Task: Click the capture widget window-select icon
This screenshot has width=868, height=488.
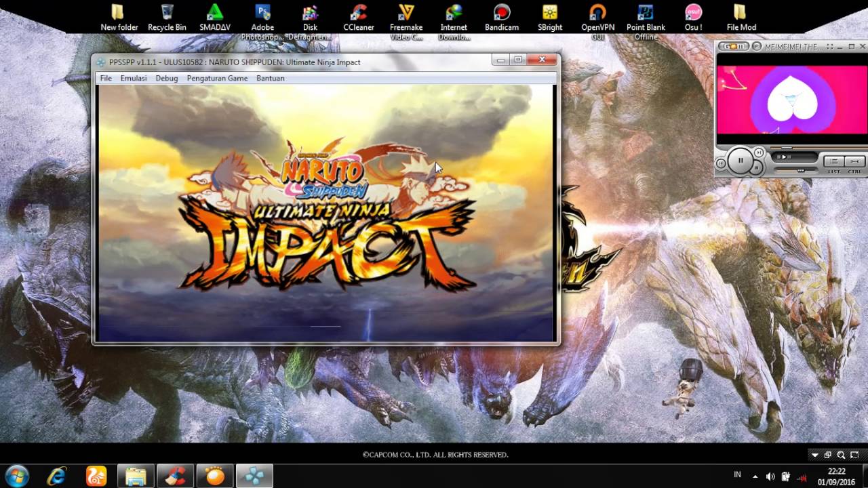Action: point(827,455)
